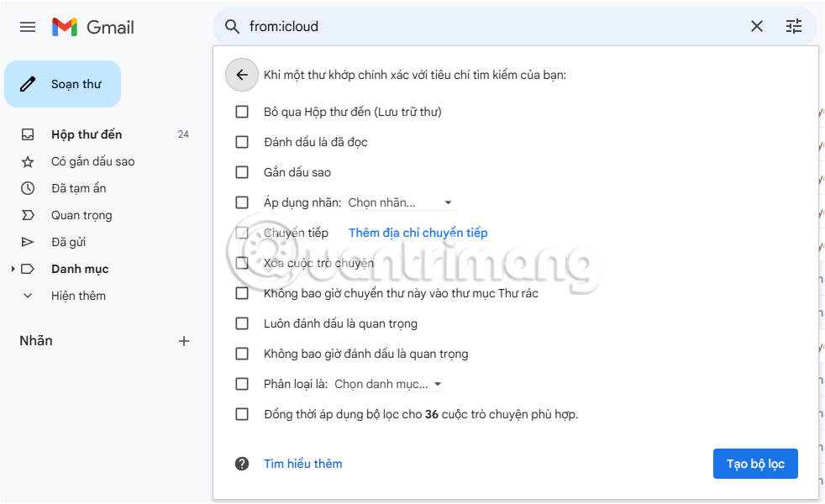Check 'Đánh dấu là đã đọc'
The height and width of the screenshot is (504, 825).
[x=242, y=141]
